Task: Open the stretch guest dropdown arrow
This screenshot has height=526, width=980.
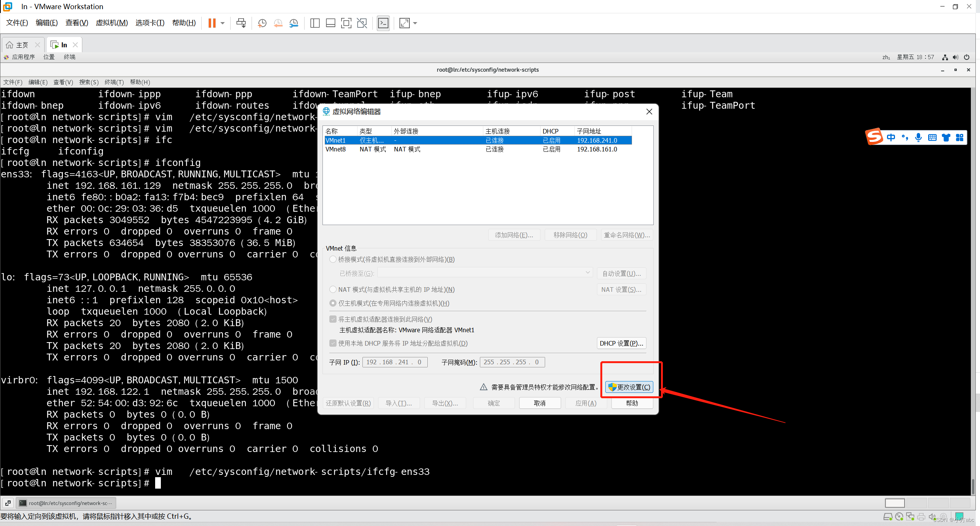Action: (415, 23)
